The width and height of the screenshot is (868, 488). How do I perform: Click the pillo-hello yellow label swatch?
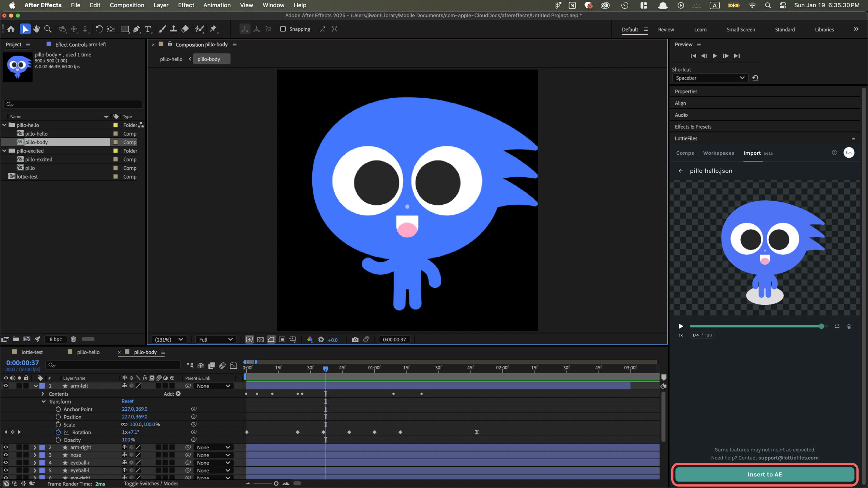pos(115,125)
